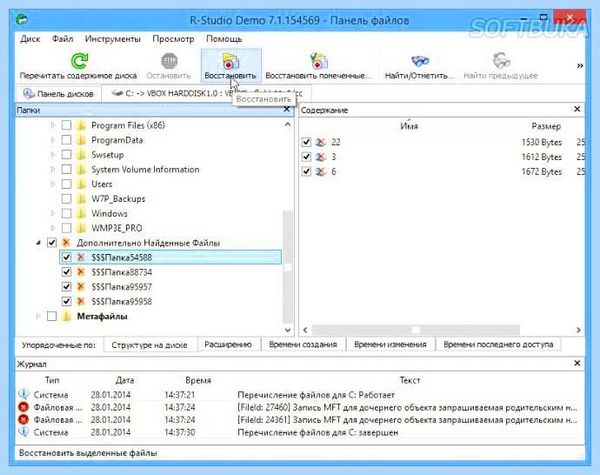The height and width of the screenshot is (475, 600).
Task: Expand the Swsetup tree node
Action: click(53, 155)
